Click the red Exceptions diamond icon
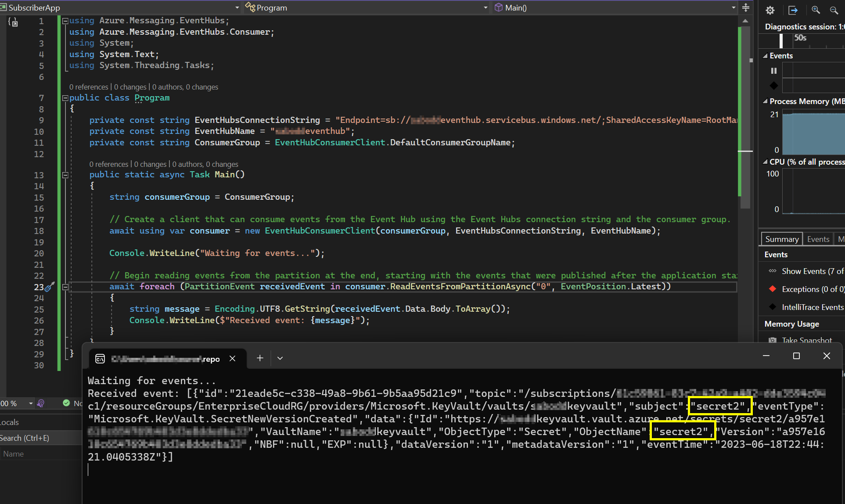This screenshot has height=504, width=845. point(773,289)
